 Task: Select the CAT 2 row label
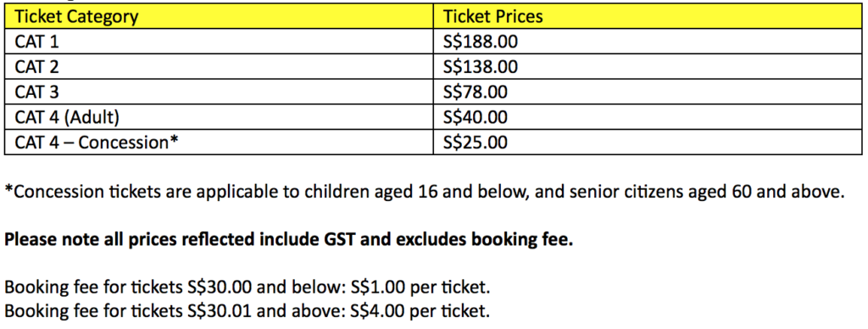coord(219,66)
